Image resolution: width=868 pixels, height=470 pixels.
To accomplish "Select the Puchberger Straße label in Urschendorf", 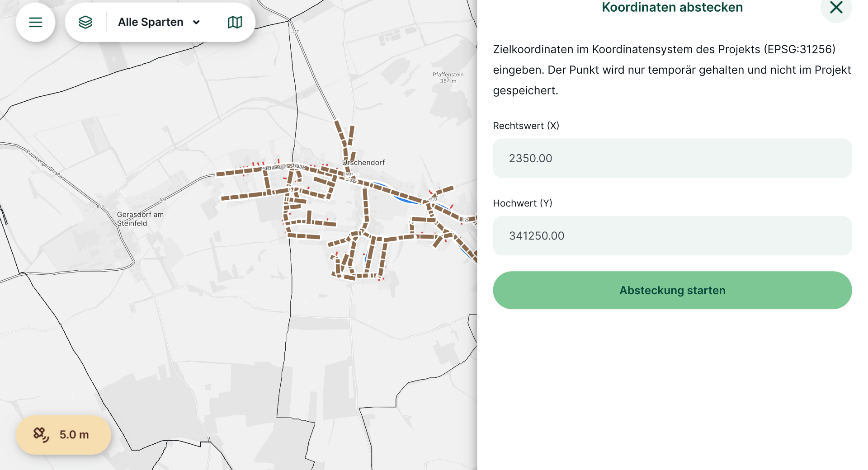I will click(283, 167).
